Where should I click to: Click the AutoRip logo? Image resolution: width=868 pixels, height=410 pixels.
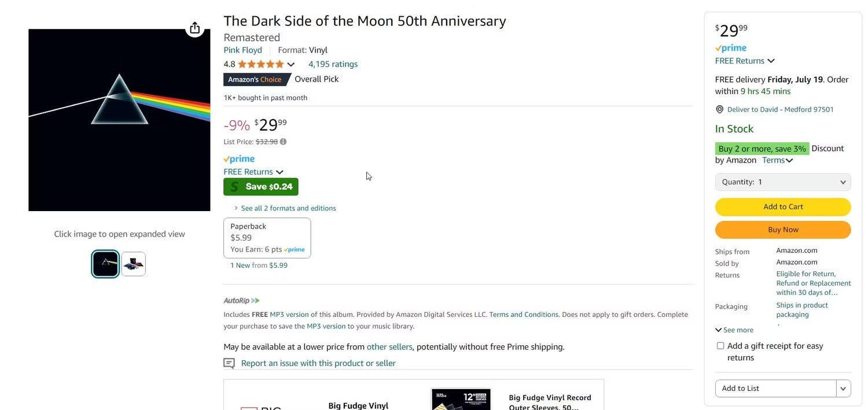241,301
